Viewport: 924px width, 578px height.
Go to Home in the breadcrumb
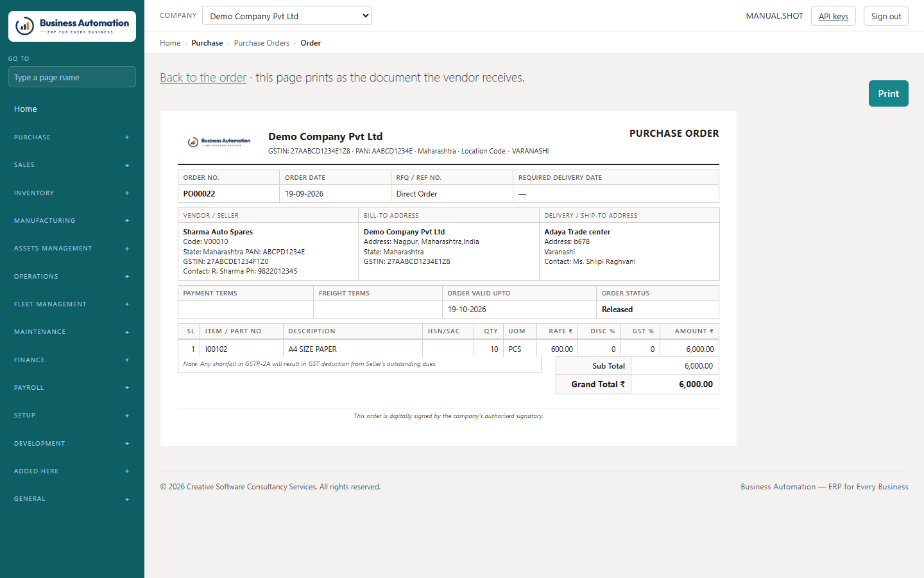pos(170,43)
